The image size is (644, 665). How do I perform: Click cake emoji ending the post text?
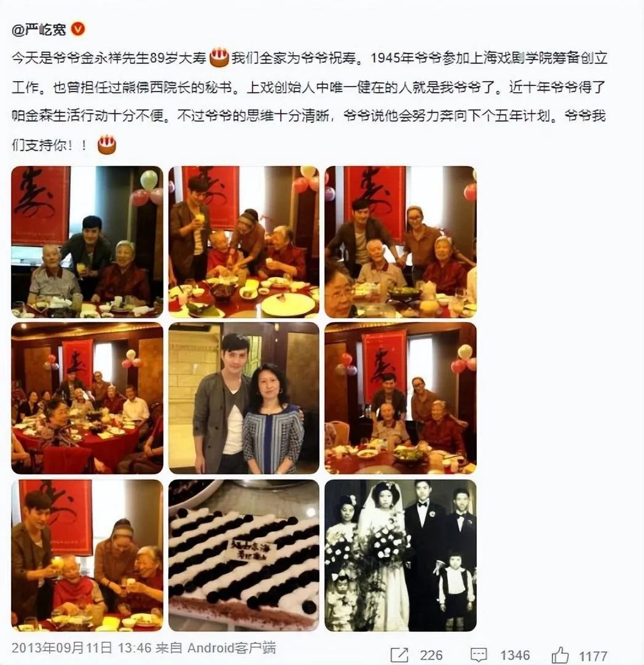107,144
